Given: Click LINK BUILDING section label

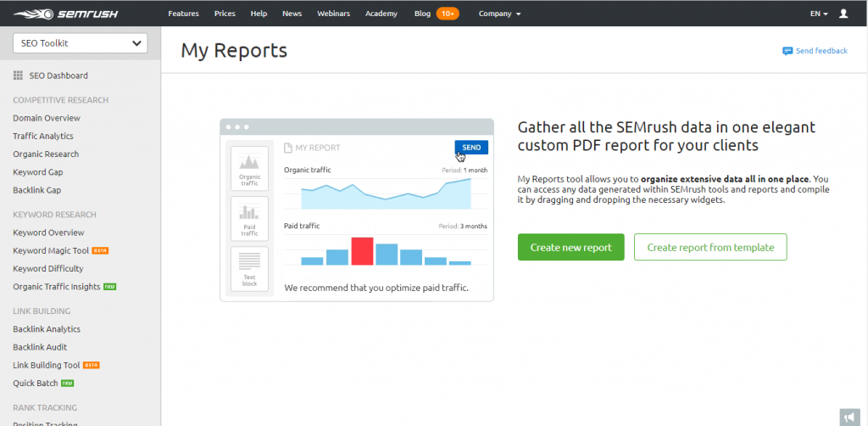Looking at the screenshot, I should click(42, 311).
